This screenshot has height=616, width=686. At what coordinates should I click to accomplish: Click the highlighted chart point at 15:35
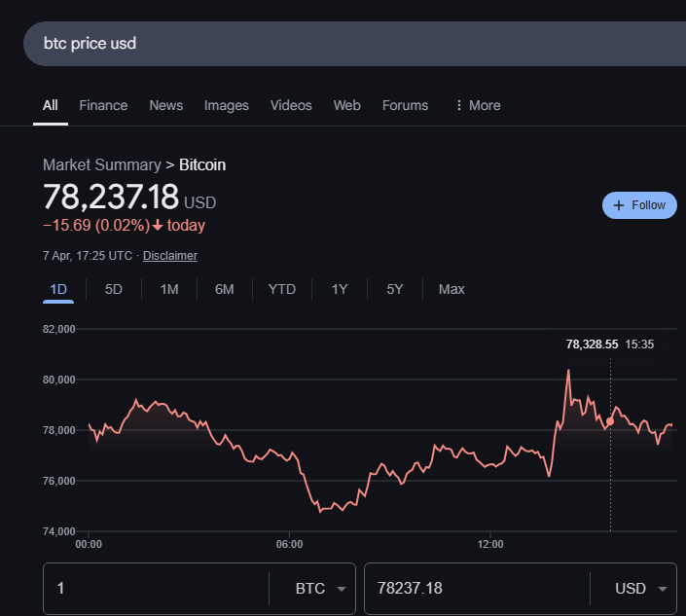coord(610,421)
